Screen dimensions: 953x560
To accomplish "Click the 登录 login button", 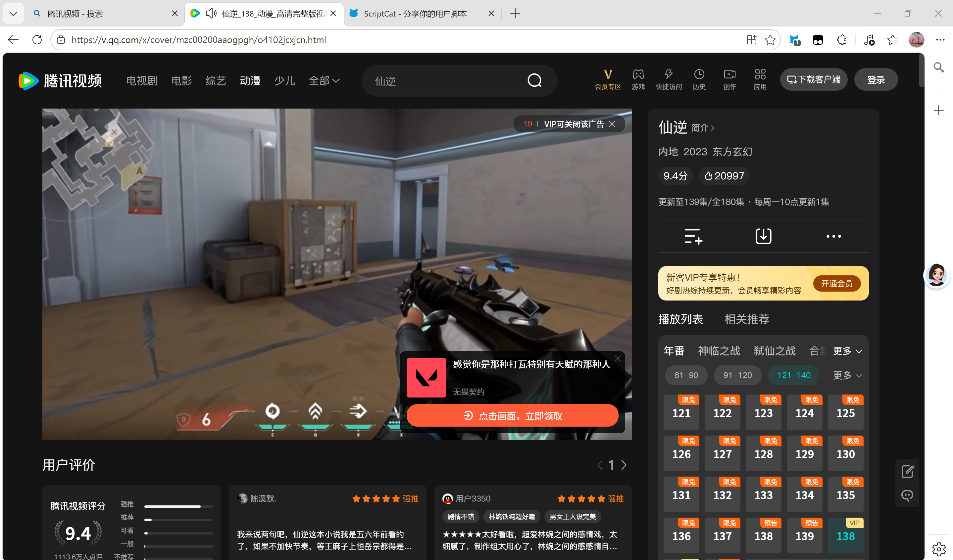I will click(x=876, y=79).
